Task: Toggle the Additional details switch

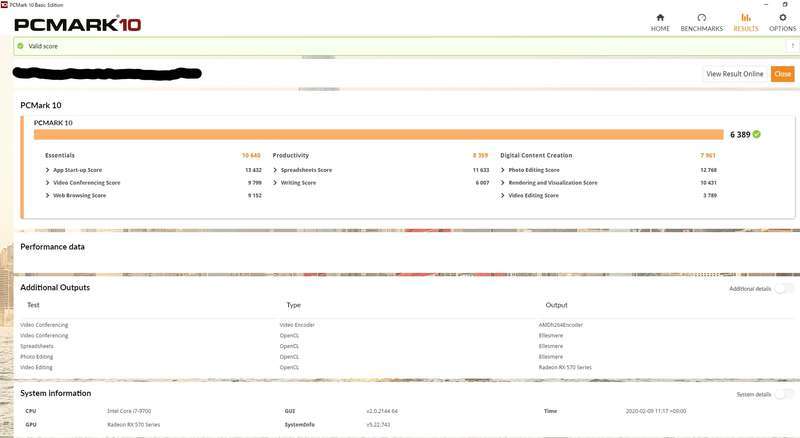Action: tap(784, 288)
